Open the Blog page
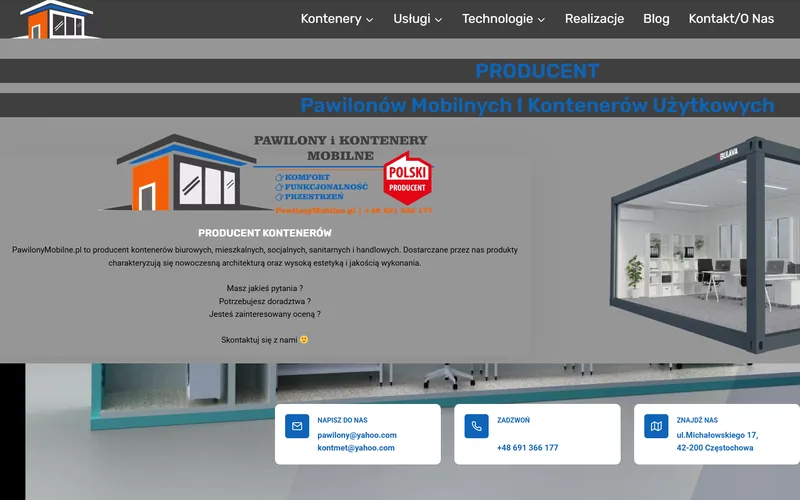The width and height of the screenshot is (800, 500). click(x=656, y=19)
